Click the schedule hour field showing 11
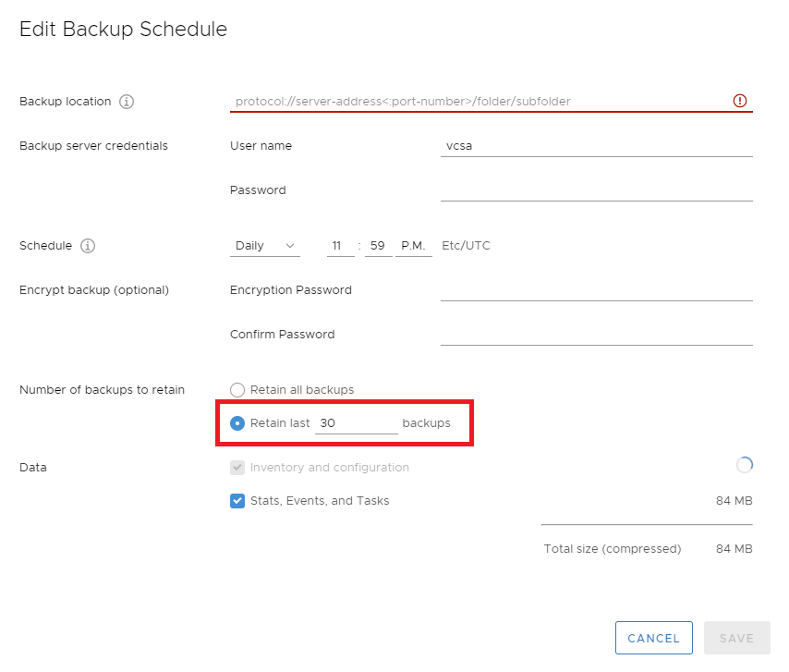Image resolution: width=789 pixels, height=672 pixels. tap(341, 246)
